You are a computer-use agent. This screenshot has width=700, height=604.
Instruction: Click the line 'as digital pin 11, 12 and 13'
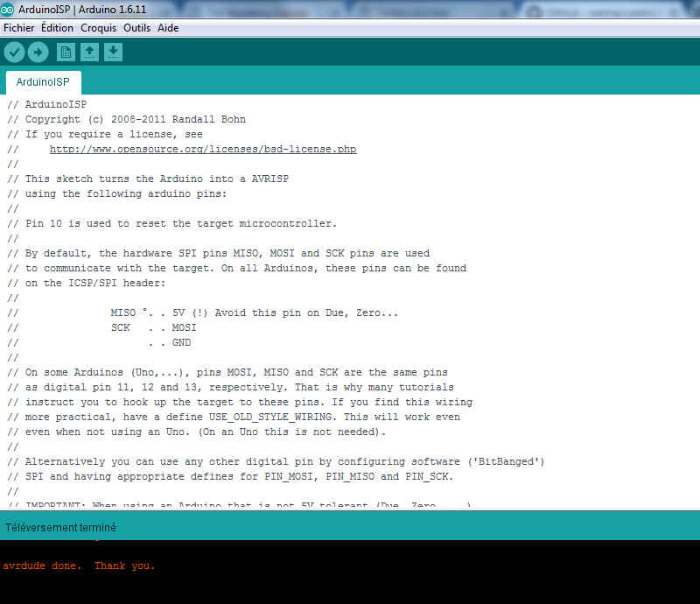230,387
